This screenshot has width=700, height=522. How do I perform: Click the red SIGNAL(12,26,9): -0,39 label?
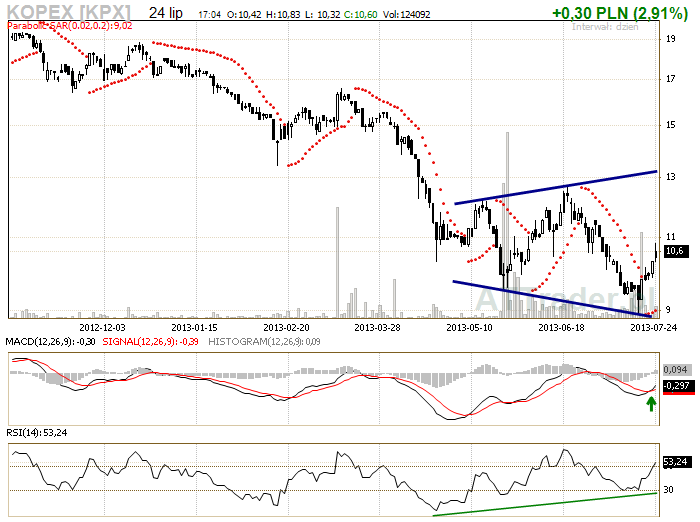150,342
